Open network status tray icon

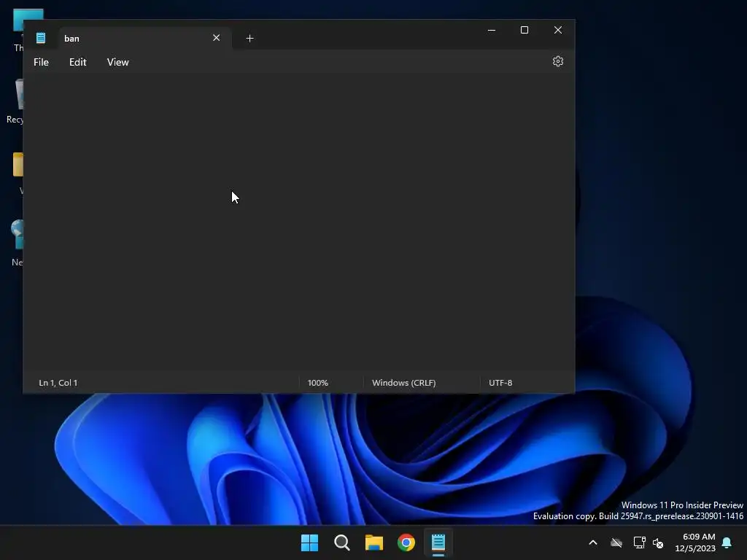coord(639,542)
